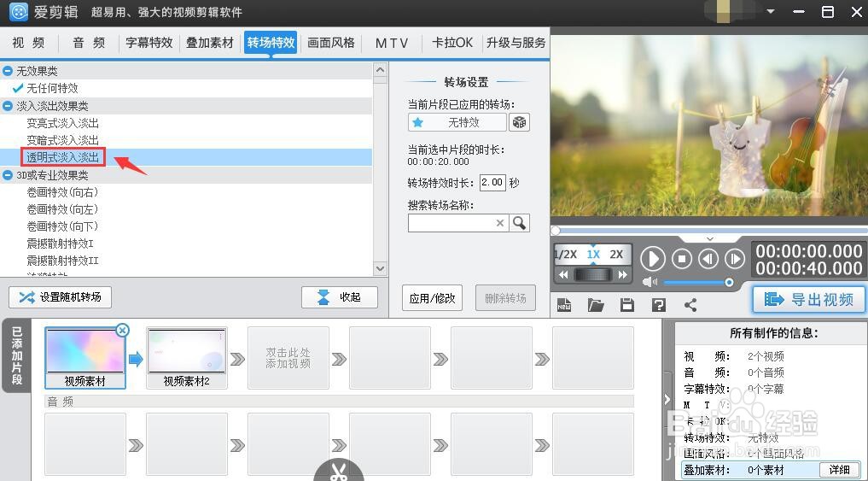
Task: Step to next frame
Action: [x=735, y=259]
